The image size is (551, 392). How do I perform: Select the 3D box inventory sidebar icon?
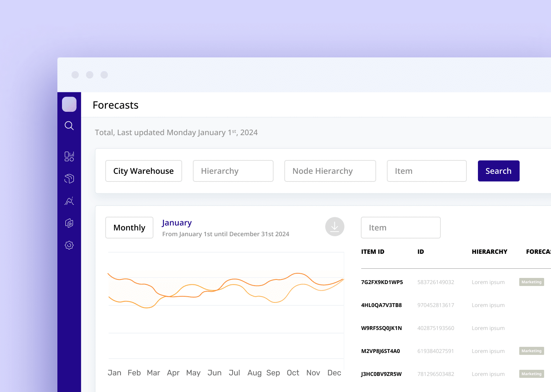point(69,178)
